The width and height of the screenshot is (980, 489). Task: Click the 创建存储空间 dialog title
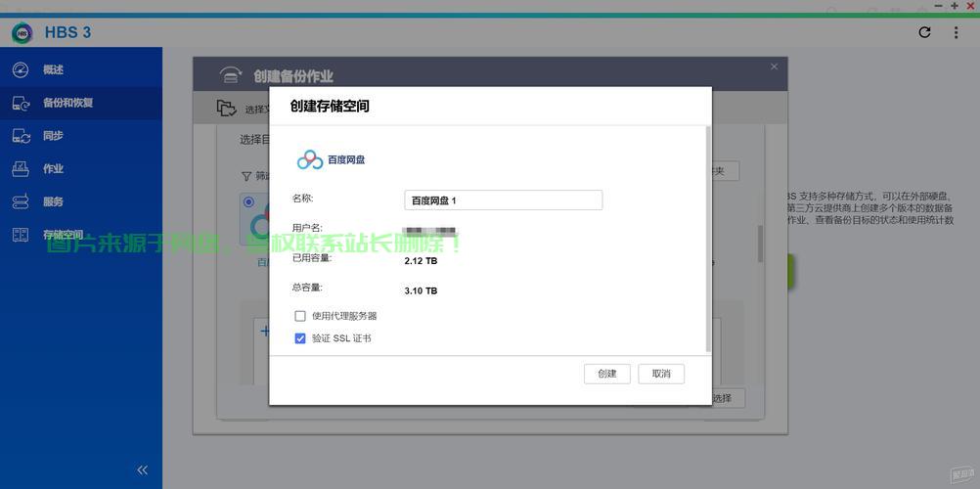[x=330, y=106]
